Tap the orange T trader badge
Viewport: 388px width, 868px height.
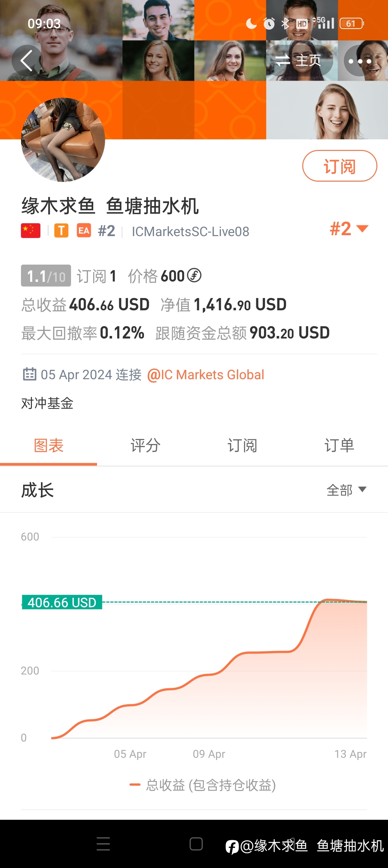coord(61,231)
